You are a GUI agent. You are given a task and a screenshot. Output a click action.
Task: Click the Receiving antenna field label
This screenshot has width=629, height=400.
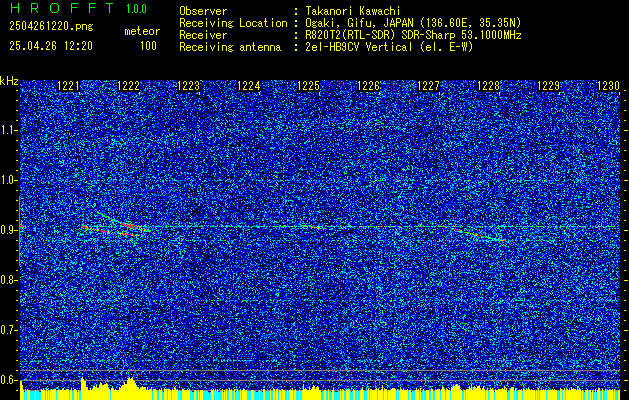click(230, 47)
